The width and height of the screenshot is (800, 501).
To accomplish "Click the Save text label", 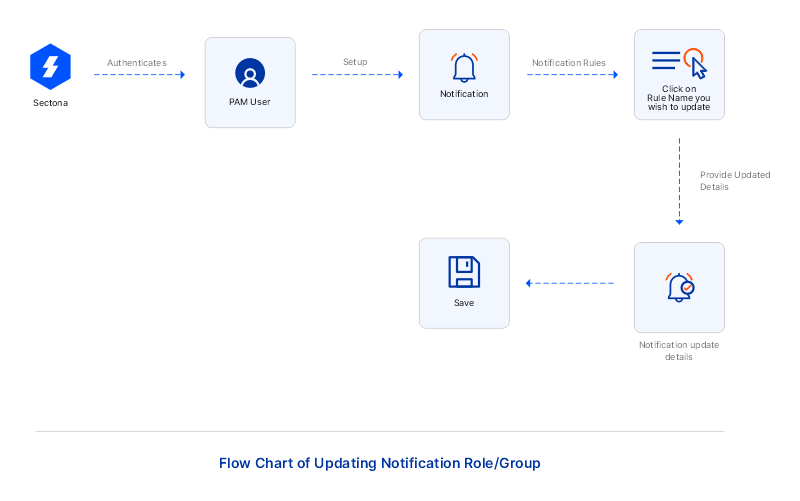I will click(464, 302).
